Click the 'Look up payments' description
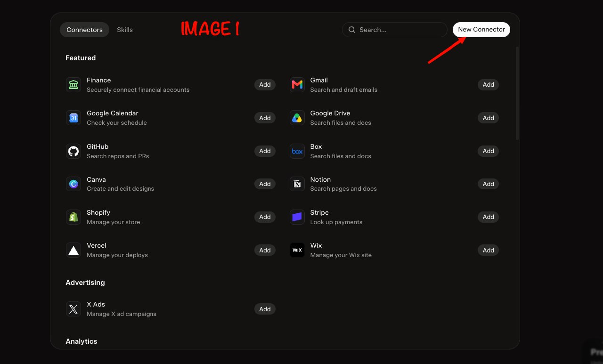This screenshot has width=603, height=364. pyautogui.click(x=336, y=222)
